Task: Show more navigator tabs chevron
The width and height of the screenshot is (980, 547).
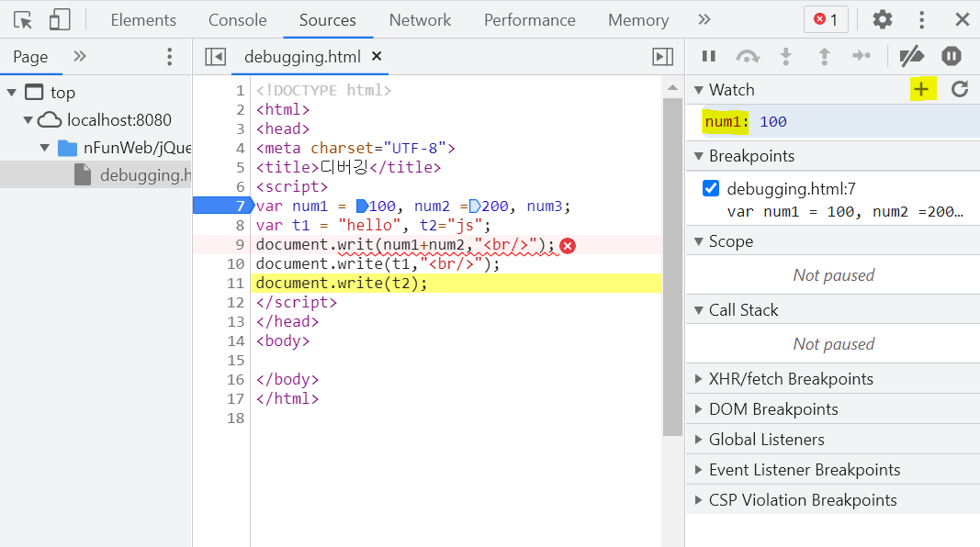Action: pos(79,56)
